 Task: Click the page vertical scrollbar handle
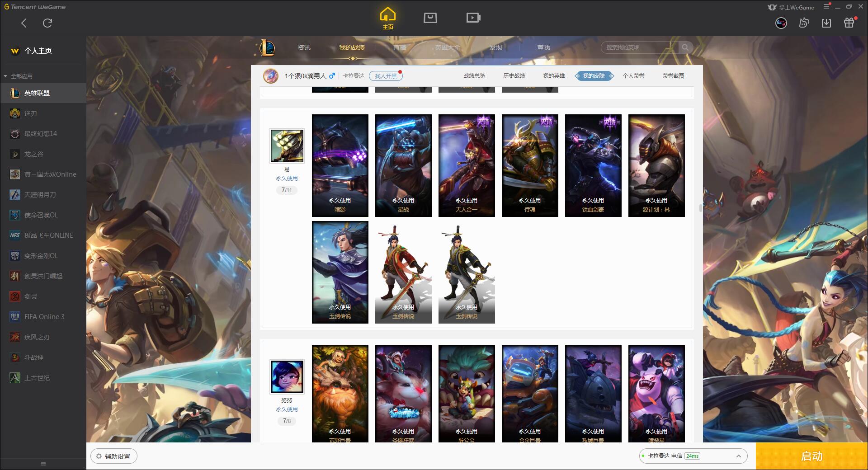[700, 208]
